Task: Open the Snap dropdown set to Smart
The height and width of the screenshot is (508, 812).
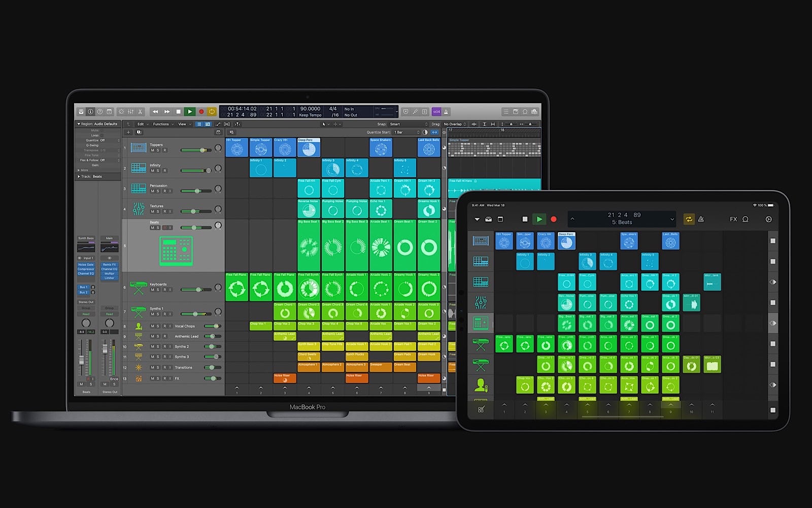Action: [x=409, y=124]
